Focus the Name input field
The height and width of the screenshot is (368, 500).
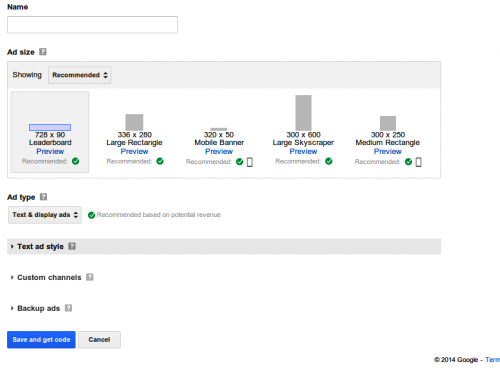pos(92,25)
